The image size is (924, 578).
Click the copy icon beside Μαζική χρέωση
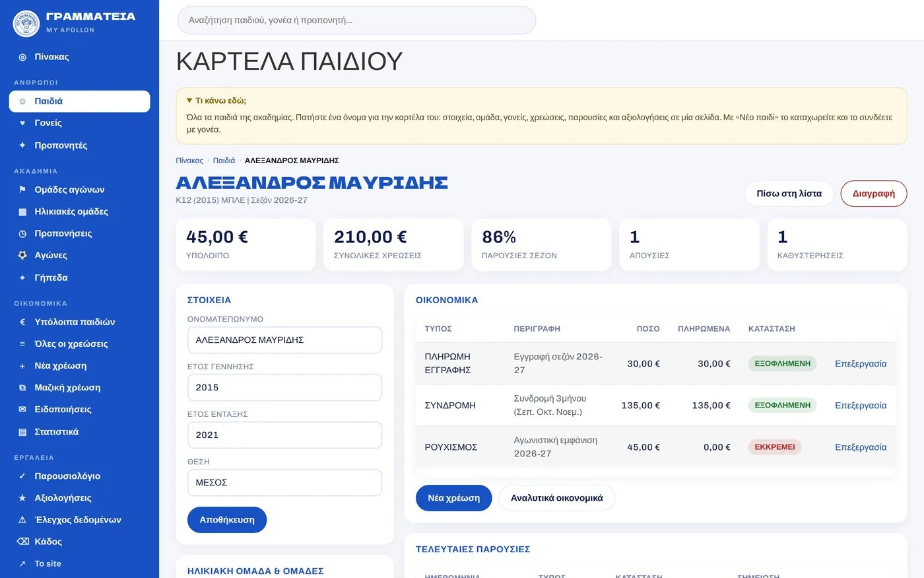pos(22,387)
